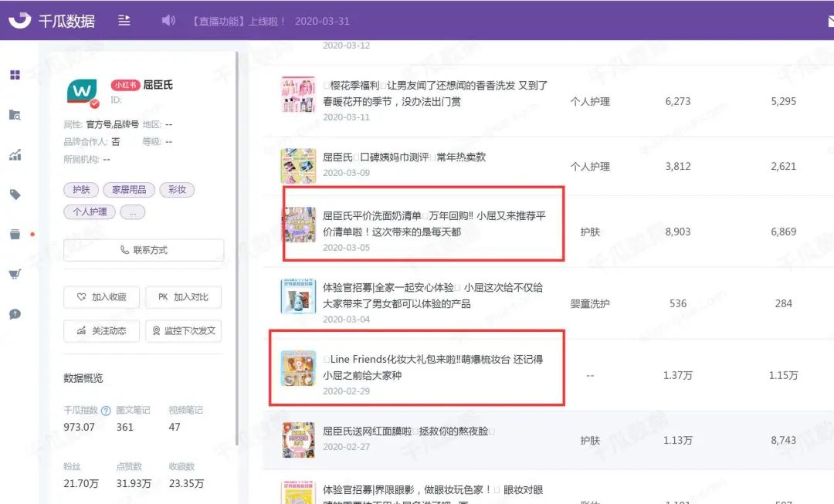
Task: Open the 【直播功能】上线啦 announcement
Action: pos(239,22)
